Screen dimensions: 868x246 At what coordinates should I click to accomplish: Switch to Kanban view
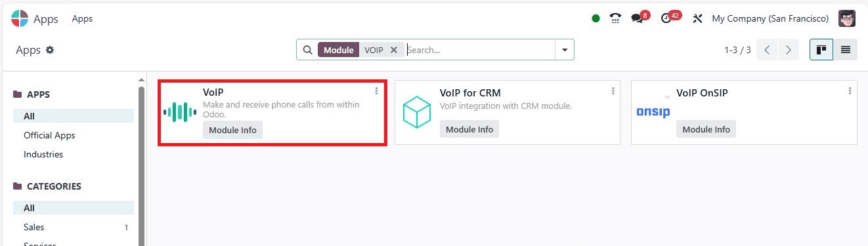821,50
